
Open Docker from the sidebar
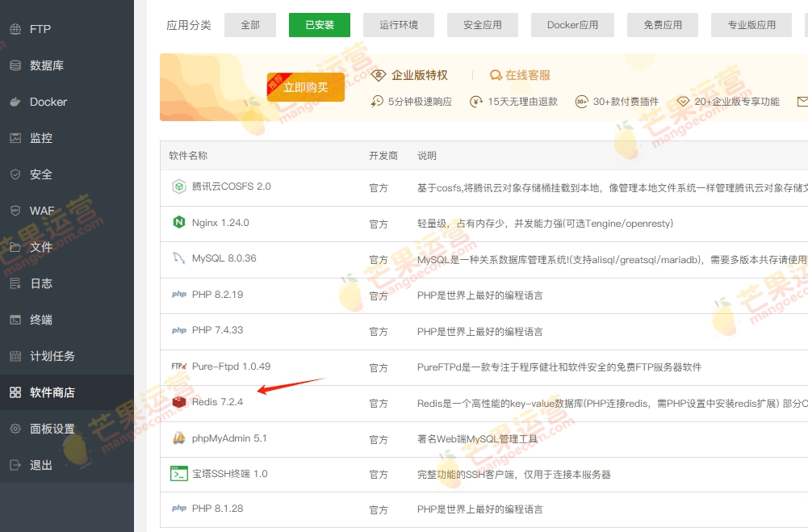[x=48, y=102]
